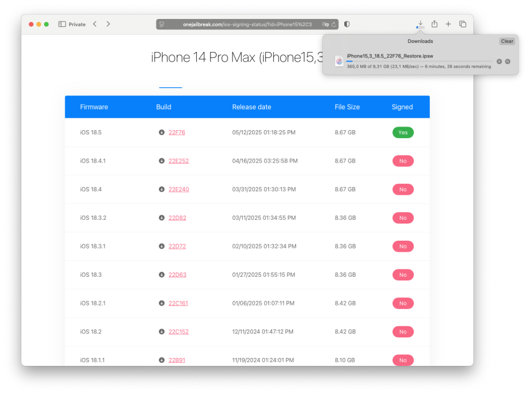This screenshot has width=532, height=394.
Task: Open build link 22E252
Action: click(179, 161)
